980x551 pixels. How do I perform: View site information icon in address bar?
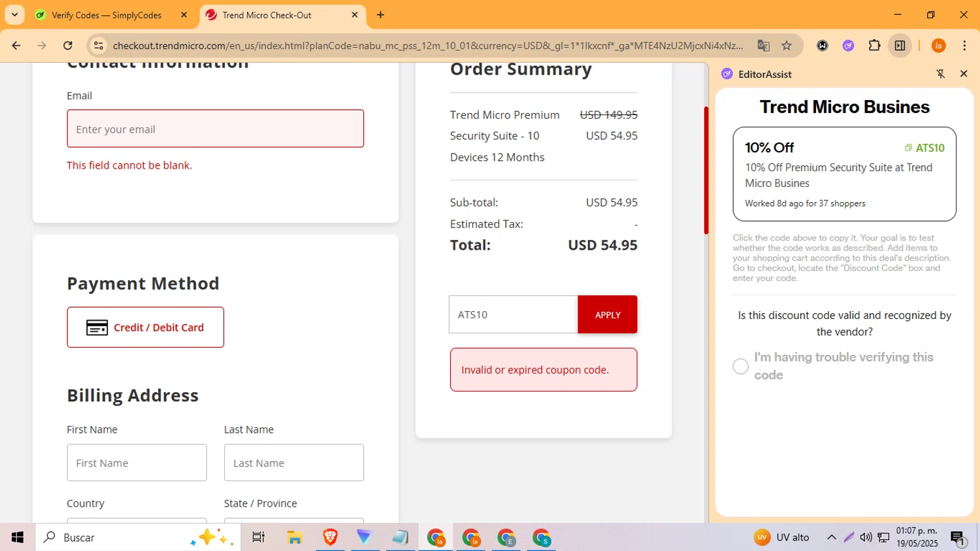point(99,46)
